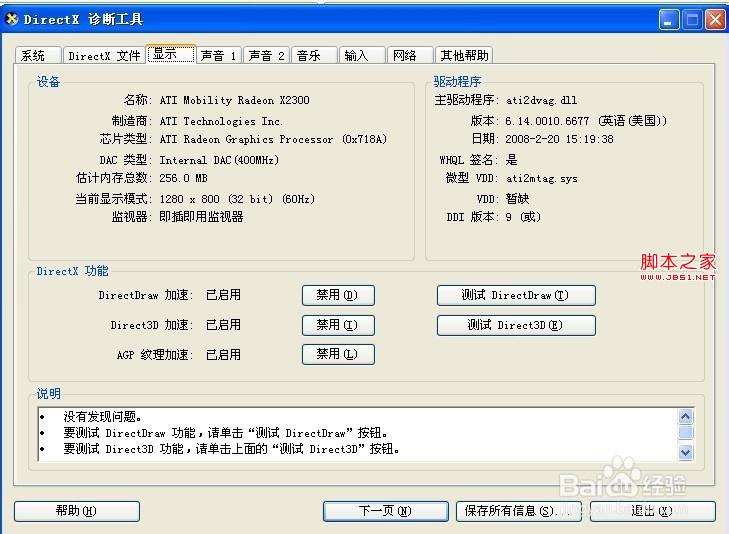The image size is (729, 534).
Task: Switch to the 系统 tab
Action: point(38,55)
